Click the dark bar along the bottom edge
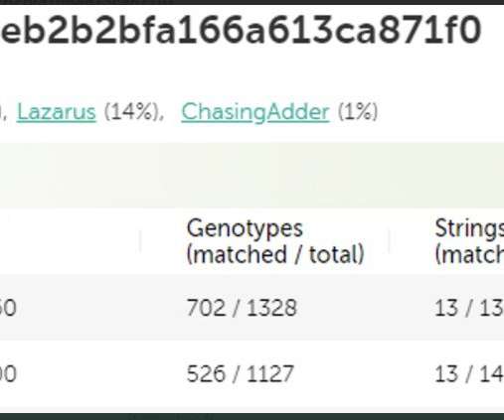 point(252,416)
